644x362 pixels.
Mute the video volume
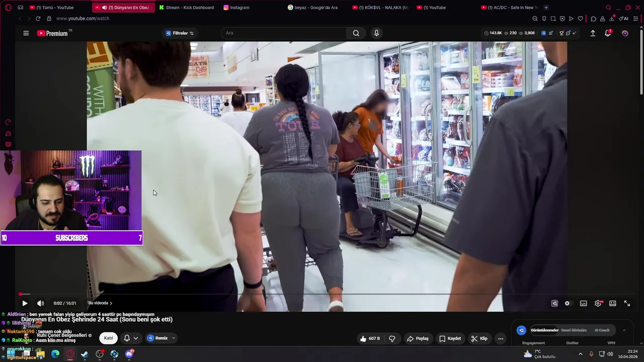point(41,303)
